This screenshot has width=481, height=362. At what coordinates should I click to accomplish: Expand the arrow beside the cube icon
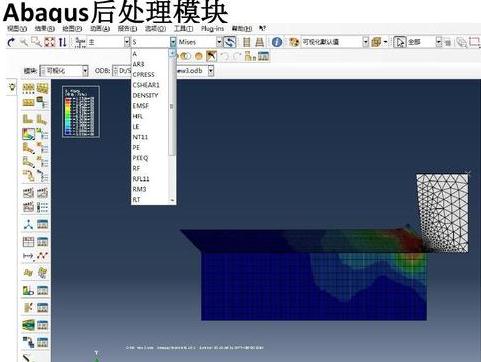coord(385,42)
